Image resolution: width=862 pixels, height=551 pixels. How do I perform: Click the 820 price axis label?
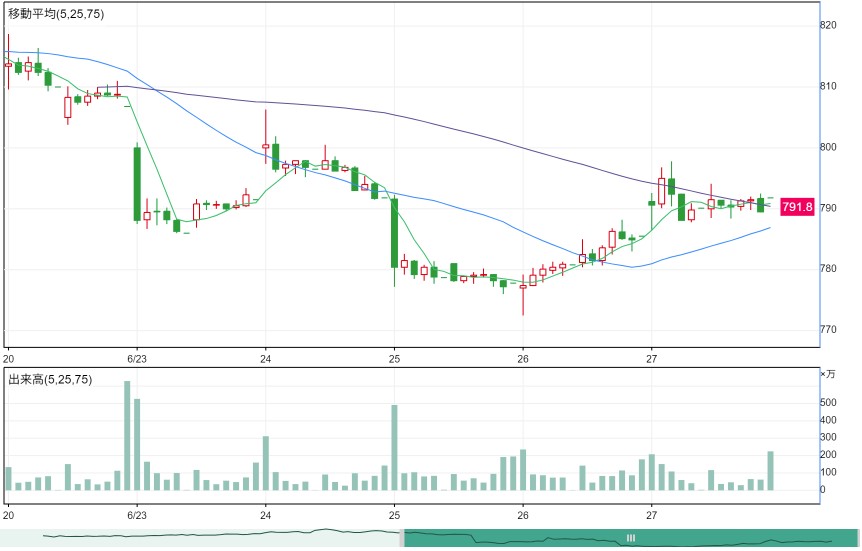829,25
